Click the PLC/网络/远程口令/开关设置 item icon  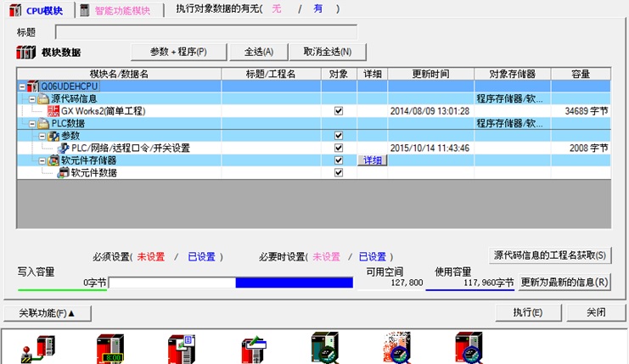click(x=64, y=148)
